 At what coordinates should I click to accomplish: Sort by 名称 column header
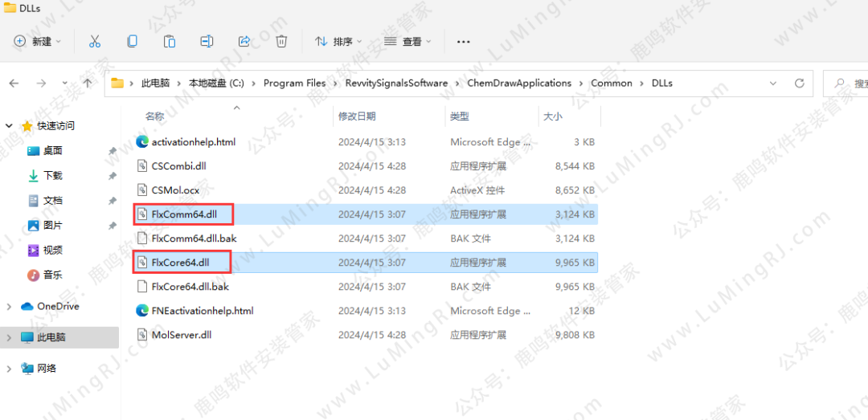tap(154, 116)
